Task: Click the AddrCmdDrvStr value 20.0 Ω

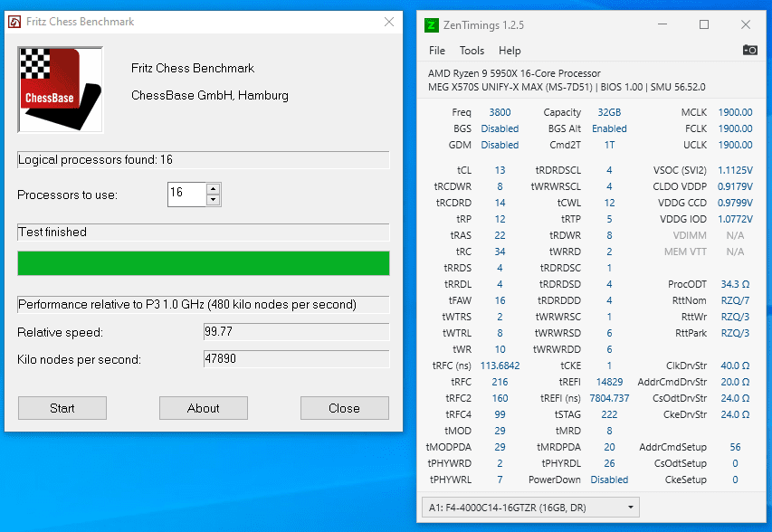Action: [x=735, y=382]
